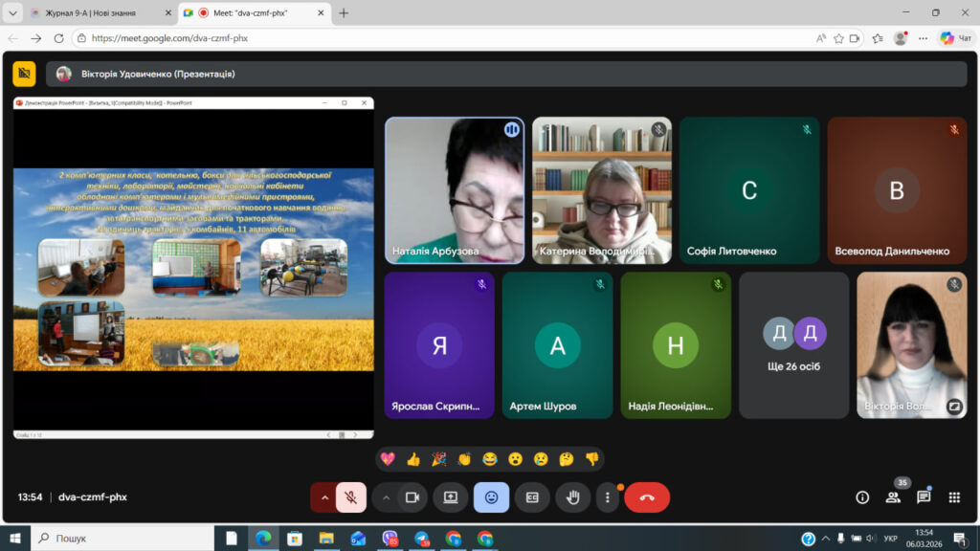This screenshot has height=551, width=980.
Task: Close the emoji reactions panel button
Action: [491, 497]
